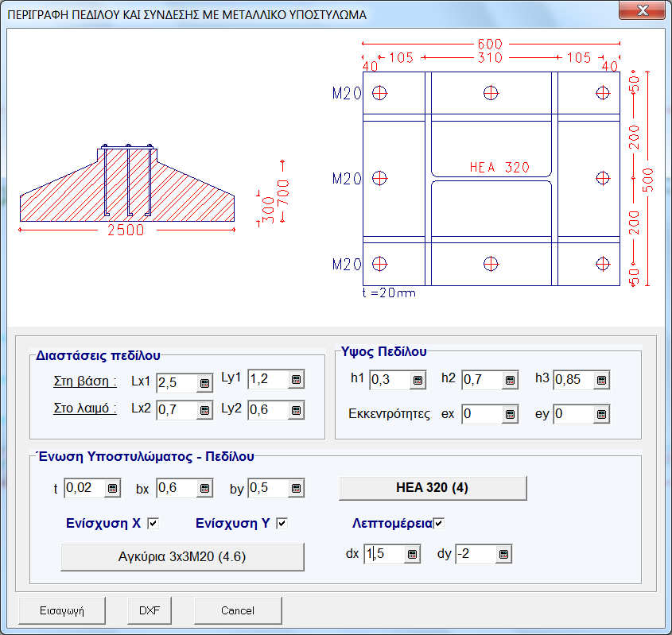Open calculator icon beside h2 field
The height and width of the screenshot is (635, 672).
click(510, 380)
